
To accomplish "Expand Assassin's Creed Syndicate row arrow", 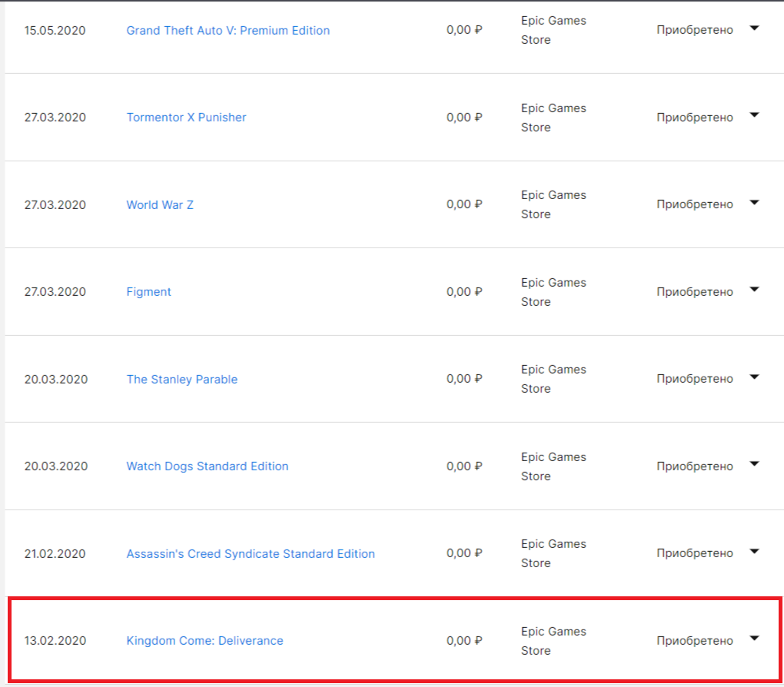I will tap(755, 552).
